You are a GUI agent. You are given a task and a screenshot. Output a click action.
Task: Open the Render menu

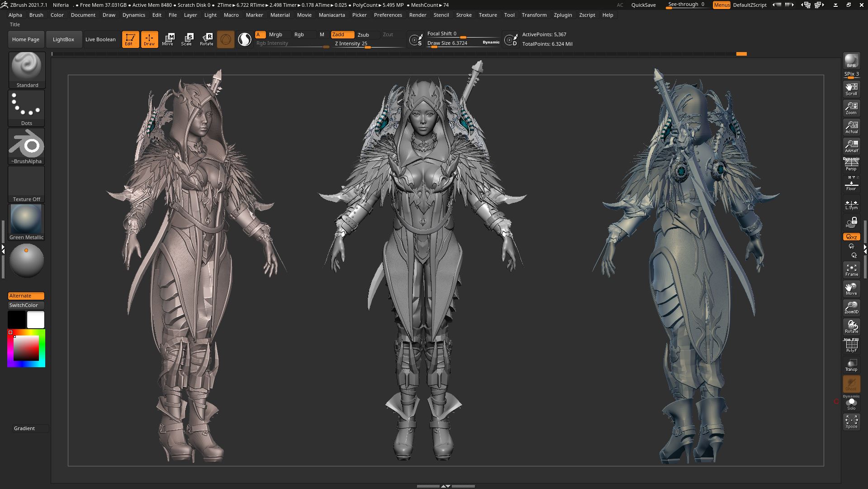tap(417, 15)
